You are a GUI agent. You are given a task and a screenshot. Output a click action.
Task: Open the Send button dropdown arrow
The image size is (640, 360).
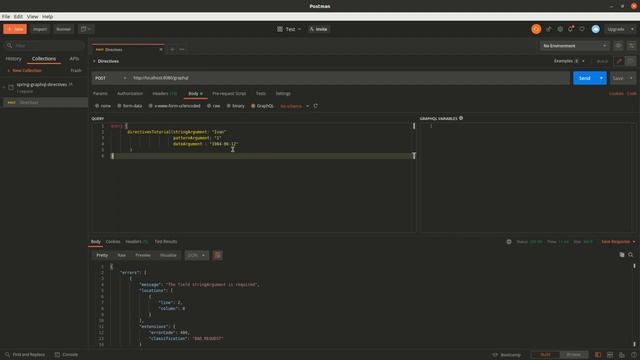pyautogui.click(x=601, y=78)
